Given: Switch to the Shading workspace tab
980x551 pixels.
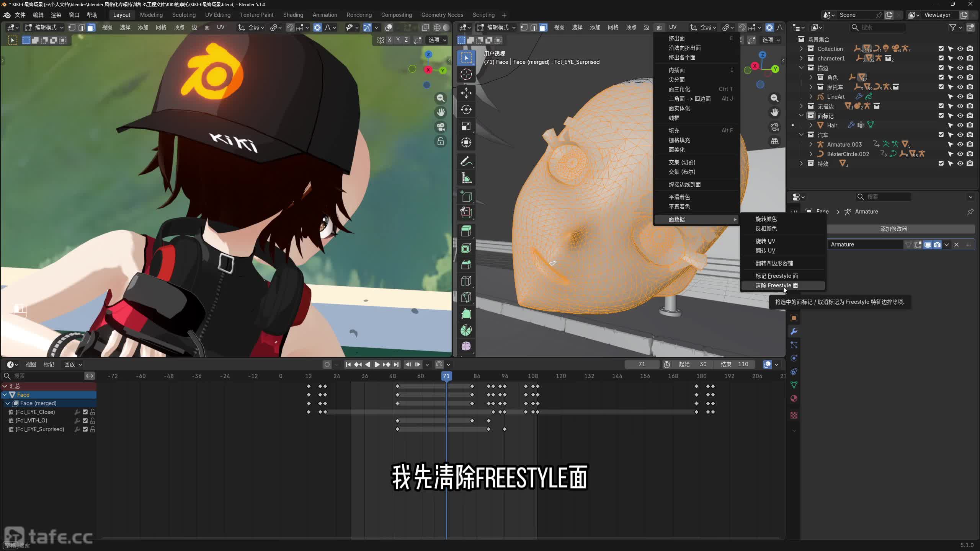Looking at the screenshot, I should [293, 15].
